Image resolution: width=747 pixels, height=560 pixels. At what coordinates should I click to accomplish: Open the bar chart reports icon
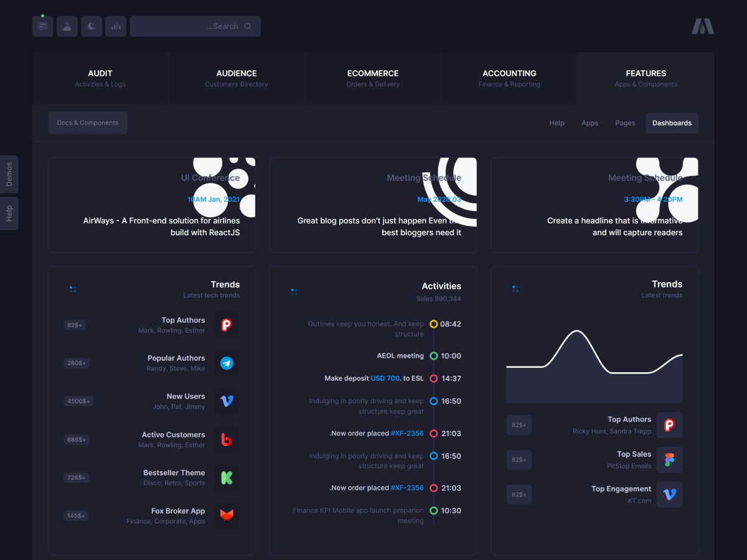tap(116, 26)
